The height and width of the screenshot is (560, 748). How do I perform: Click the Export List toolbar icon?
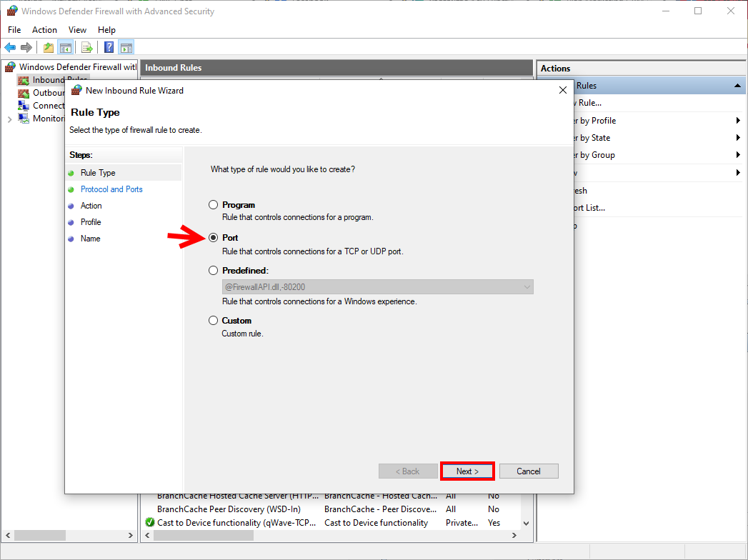(x=87, y=47)
